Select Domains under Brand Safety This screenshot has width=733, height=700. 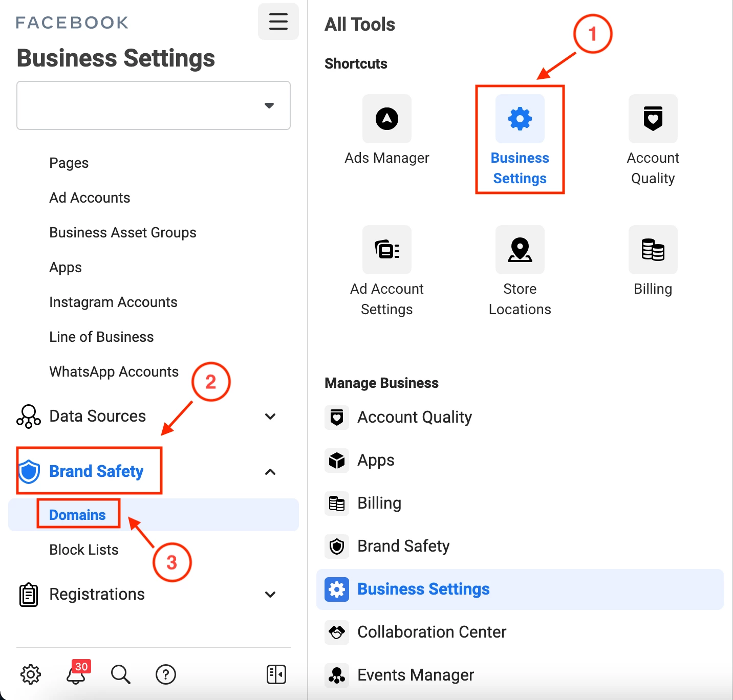click(x=77, y=515)
